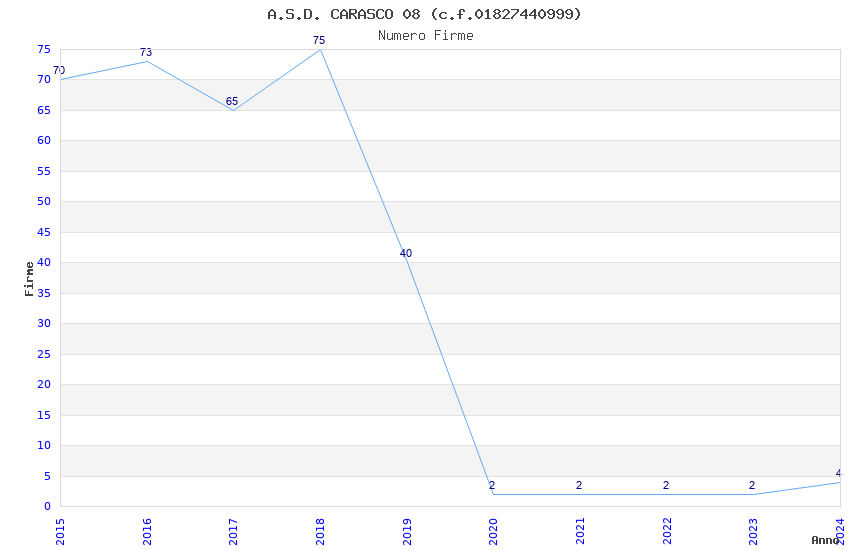Click the peak data label 75
The height and width of the screenshot is (550, 850).
(319, 41)
